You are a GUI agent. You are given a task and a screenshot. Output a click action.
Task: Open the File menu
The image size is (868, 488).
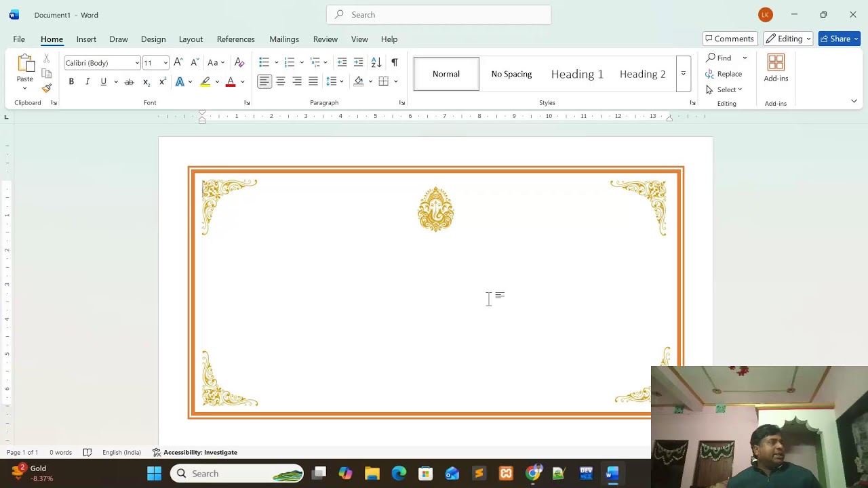point(19,39)
